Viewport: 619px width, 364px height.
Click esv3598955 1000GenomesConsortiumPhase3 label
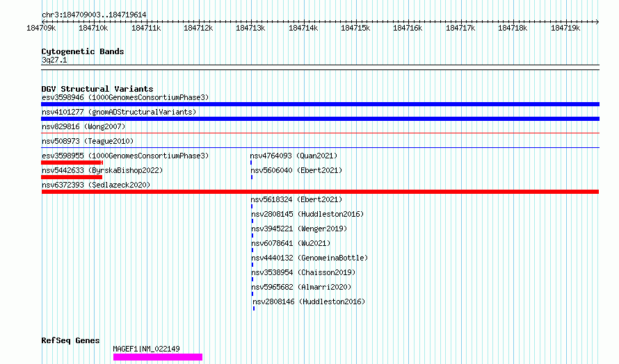coord(125,156)
